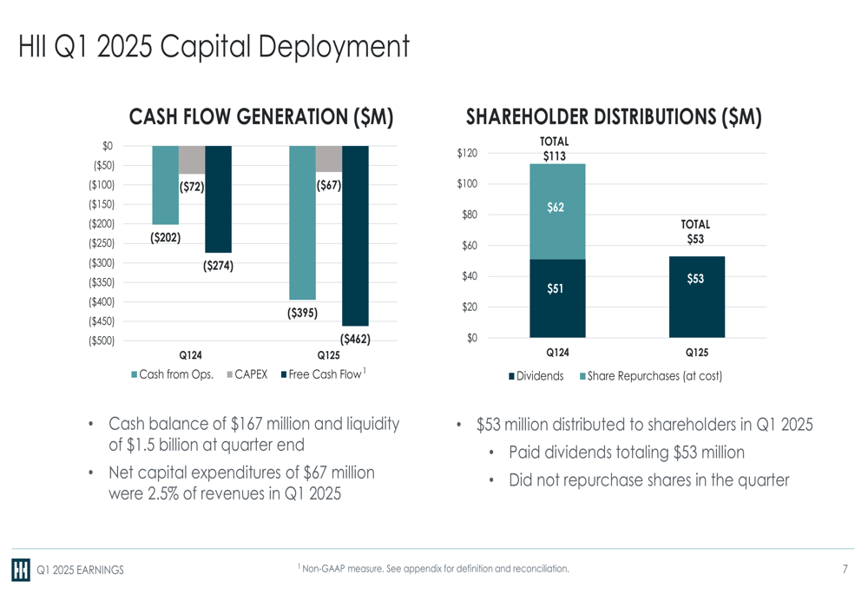Select the ($274) Free Cash Flow bar
Screen dimensions: 868x595
[218, 200]
